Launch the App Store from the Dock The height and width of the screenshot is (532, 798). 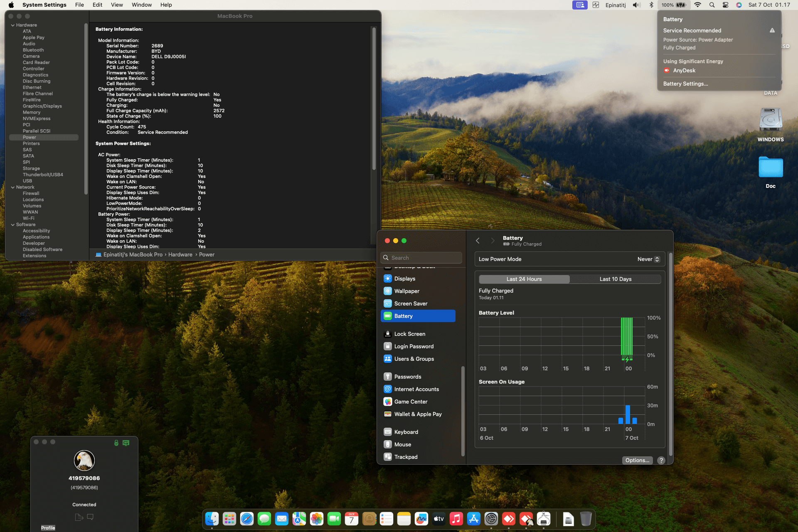point(473,519)
